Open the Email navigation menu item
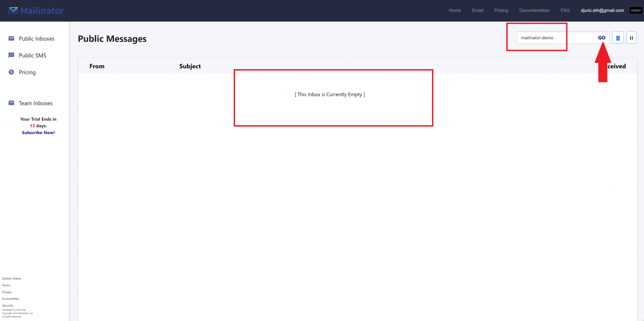 coord(477,10)
